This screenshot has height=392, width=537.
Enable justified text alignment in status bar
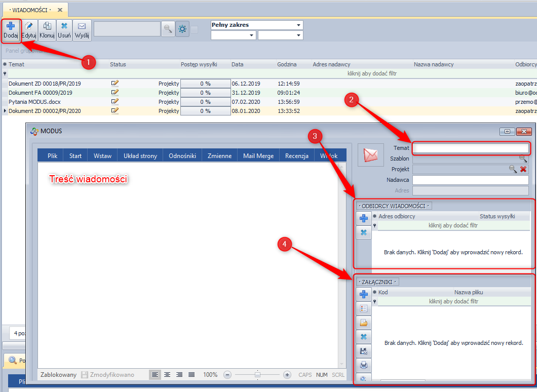pos(191,375)
